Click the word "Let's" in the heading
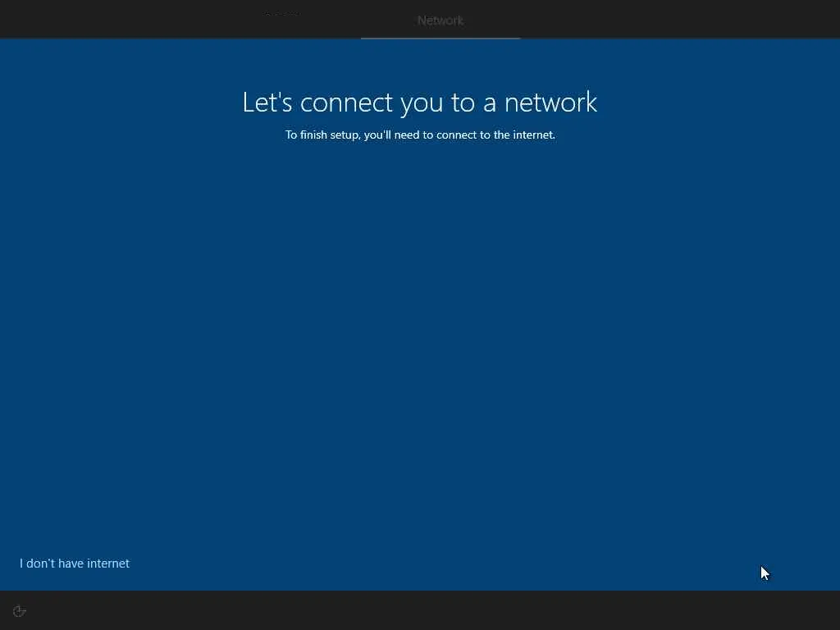840x630 pixels. click(x=267, y=102)
